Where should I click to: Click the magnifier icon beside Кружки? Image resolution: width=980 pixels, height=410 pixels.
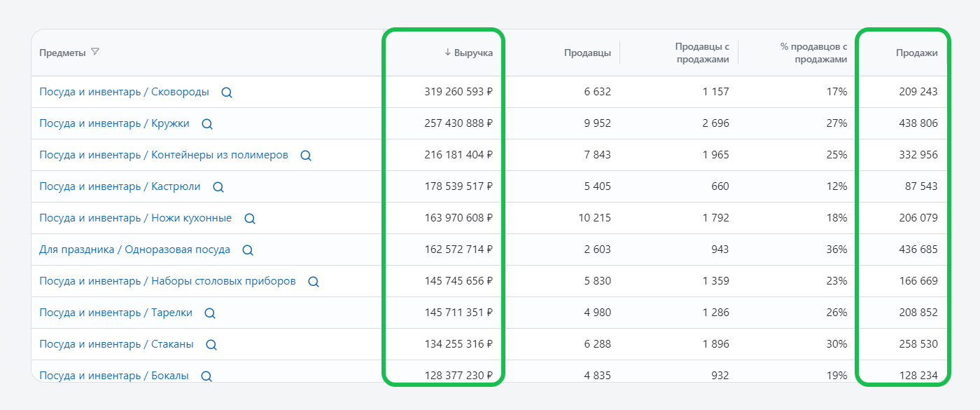pyautogui.click(x=207, y=124)
